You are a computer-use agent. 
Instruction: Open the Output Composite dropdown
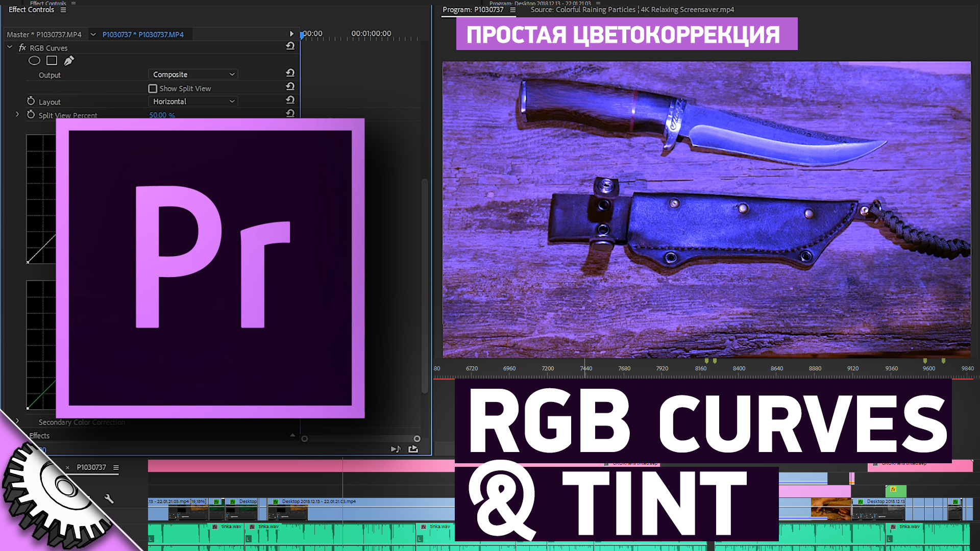(x=193, y=74)
